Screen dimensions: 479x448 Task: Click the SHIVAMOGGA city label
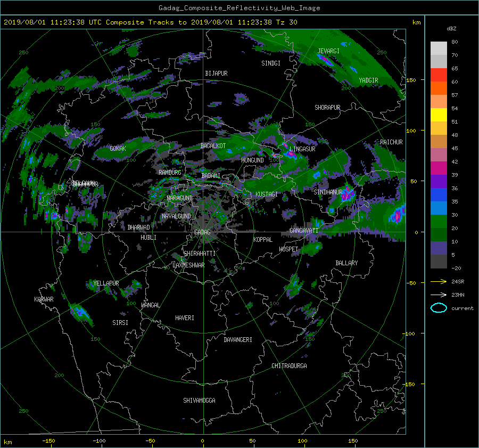tap(199, 401)
